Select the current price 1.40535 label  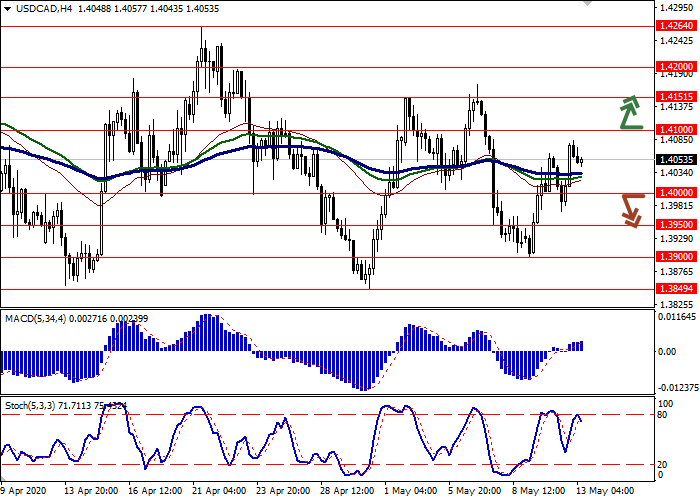(676, 159)
